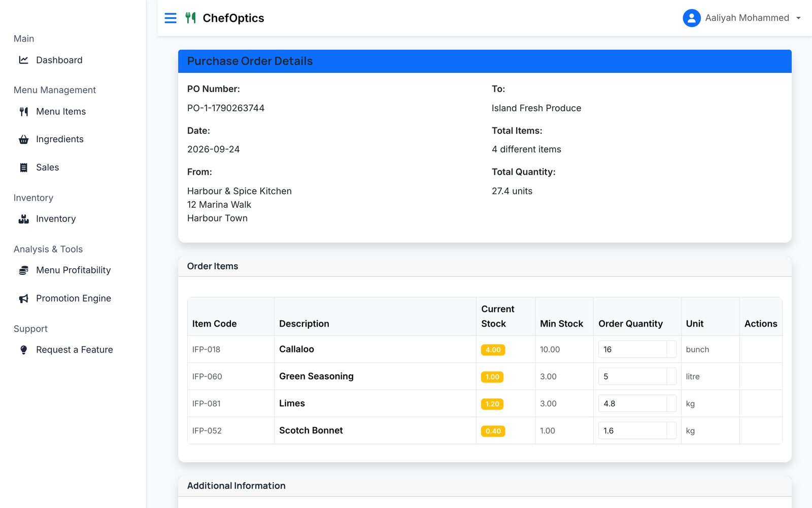Click the 4.00 current stock badge
This screenshot has height=508, width=812.
click(493, 350)
